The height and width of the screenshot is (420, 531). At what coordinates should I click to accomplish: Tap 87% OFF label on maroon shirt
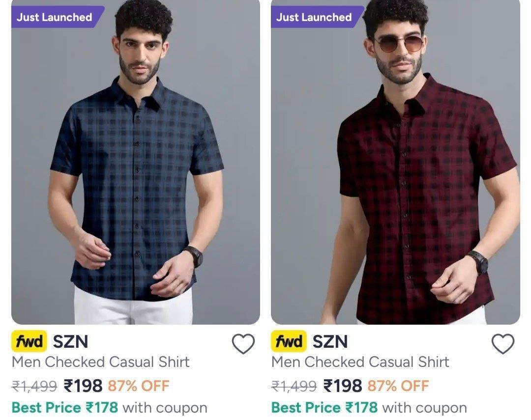tap(398, 386)
